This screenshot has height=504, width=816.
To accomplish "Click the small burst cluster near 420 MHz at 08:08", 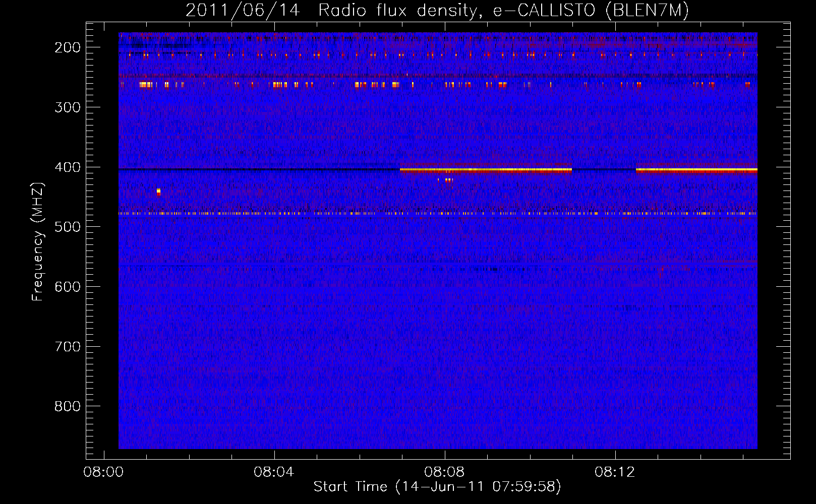I will click(446, 181).
